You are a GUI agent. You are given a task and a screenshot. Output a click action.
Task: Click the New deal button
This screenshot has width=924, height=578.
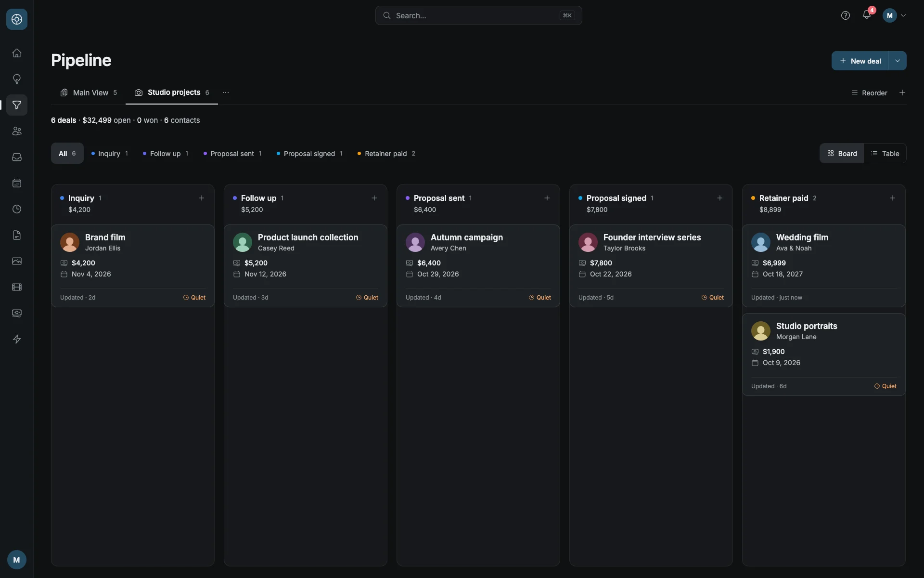tap(860, 61)
